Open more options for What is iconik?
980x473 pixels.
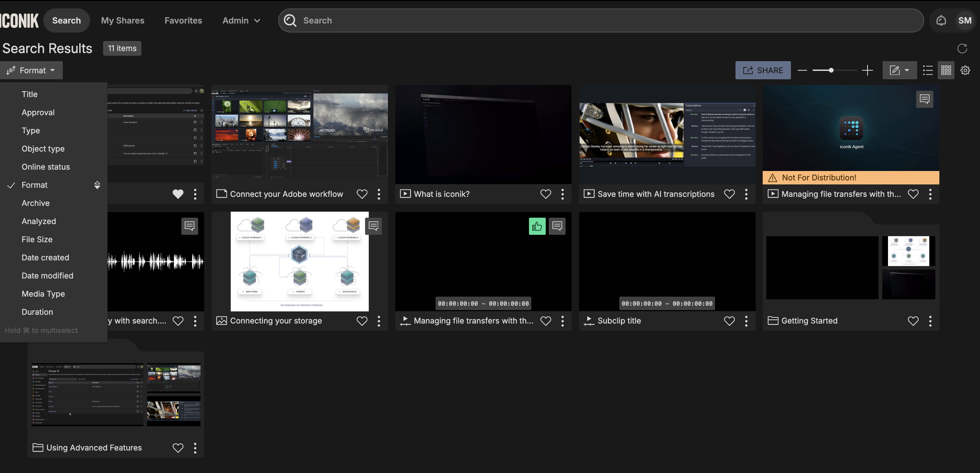tap(563, 194)
